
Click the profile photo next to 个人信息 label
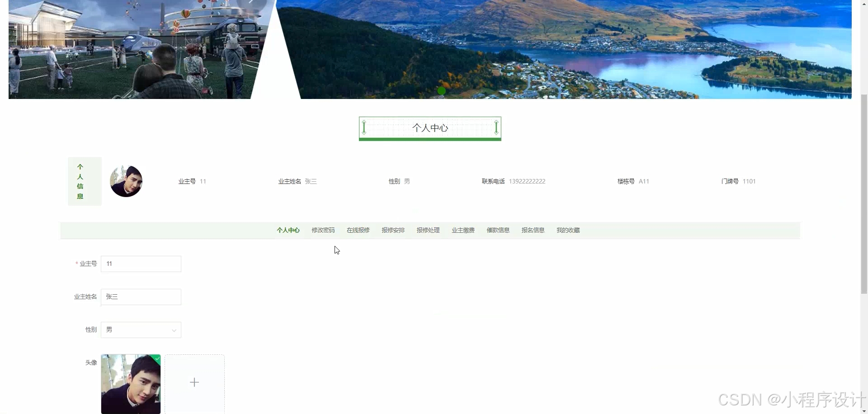[x=126, y=181]
